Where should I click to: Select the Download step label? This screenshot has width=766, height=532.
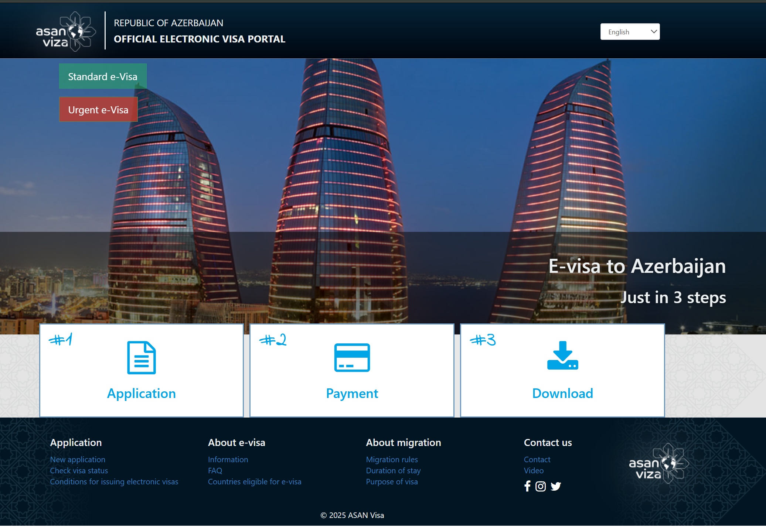click(x=562, y=394)
